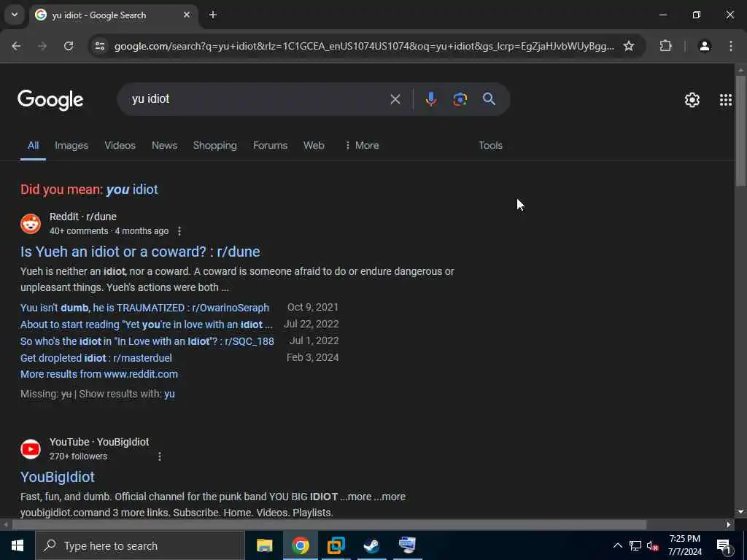The width and height of the screenshot is (747, 560).
Task: Open Chrome's three-dot menu
Action: pos(731,46)
